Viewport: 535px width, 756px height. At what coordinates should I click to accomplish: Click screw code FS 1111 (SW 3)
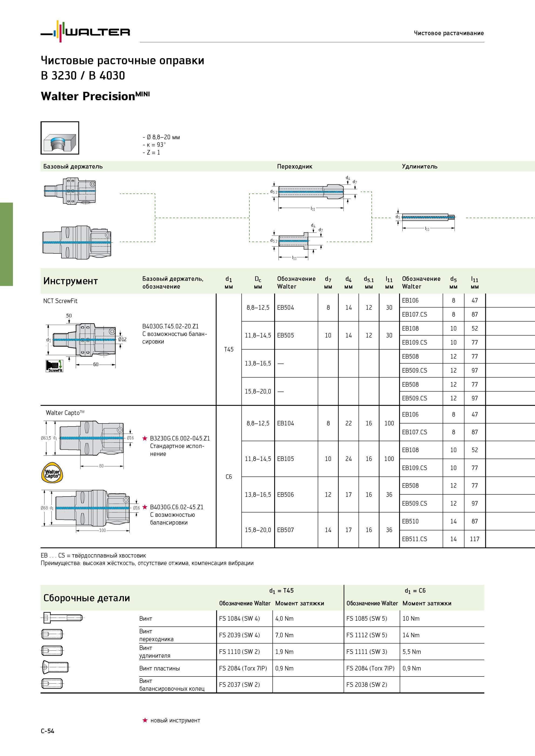(366, 652)
